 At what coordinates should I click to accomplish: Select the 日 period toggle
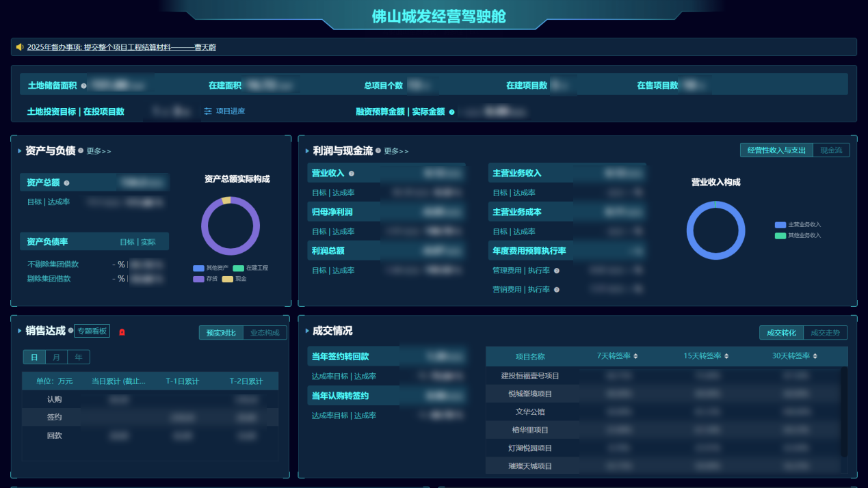(x=34, y=357)
